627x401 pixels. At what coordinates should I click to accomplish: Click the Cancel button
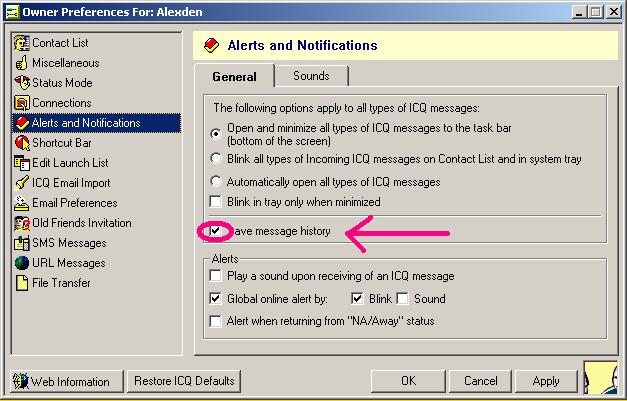480,381
